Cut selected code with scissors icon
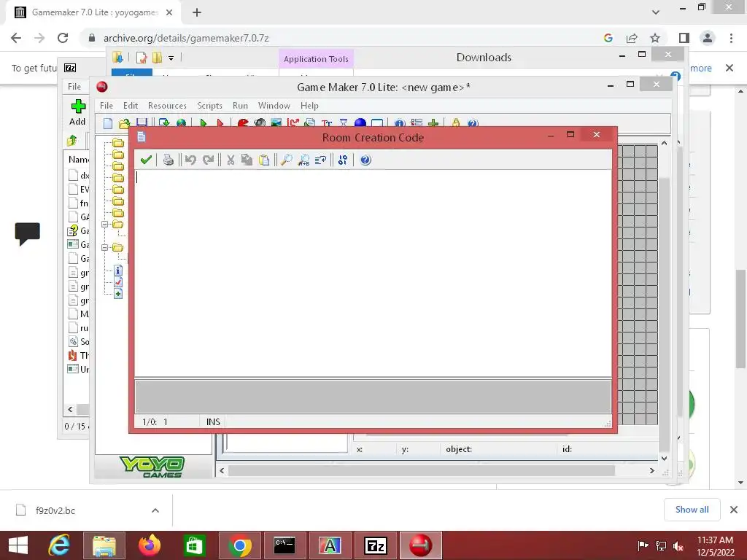The height and width of the screenshot is (560, 747). tap(231, 160)
